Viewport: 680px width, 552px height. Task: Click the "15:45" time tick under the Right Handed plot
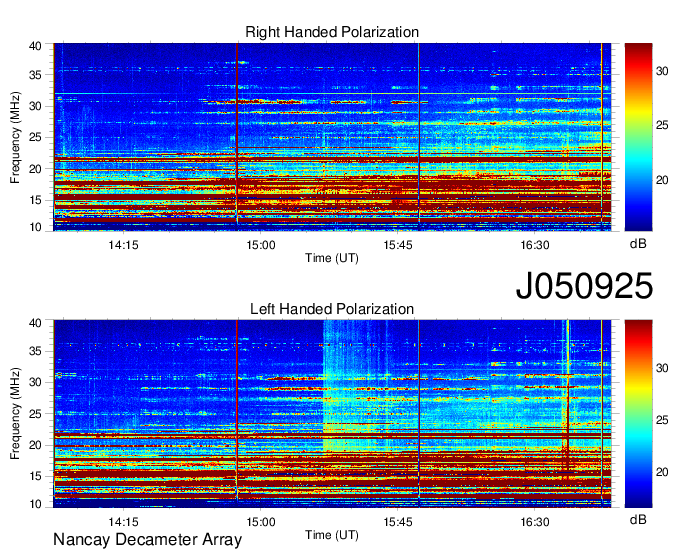[x=398, y=245]
